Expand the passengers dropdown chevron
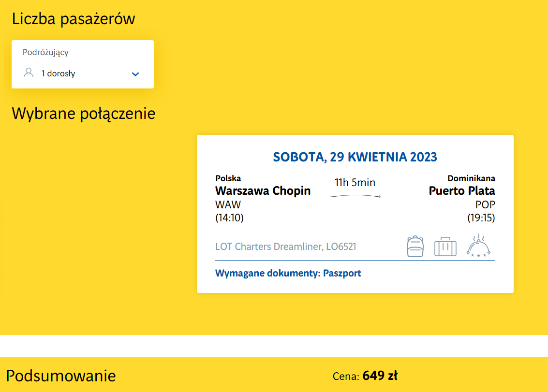The height and width of the screenshot is (392, 548). click(x=135, y=74)
